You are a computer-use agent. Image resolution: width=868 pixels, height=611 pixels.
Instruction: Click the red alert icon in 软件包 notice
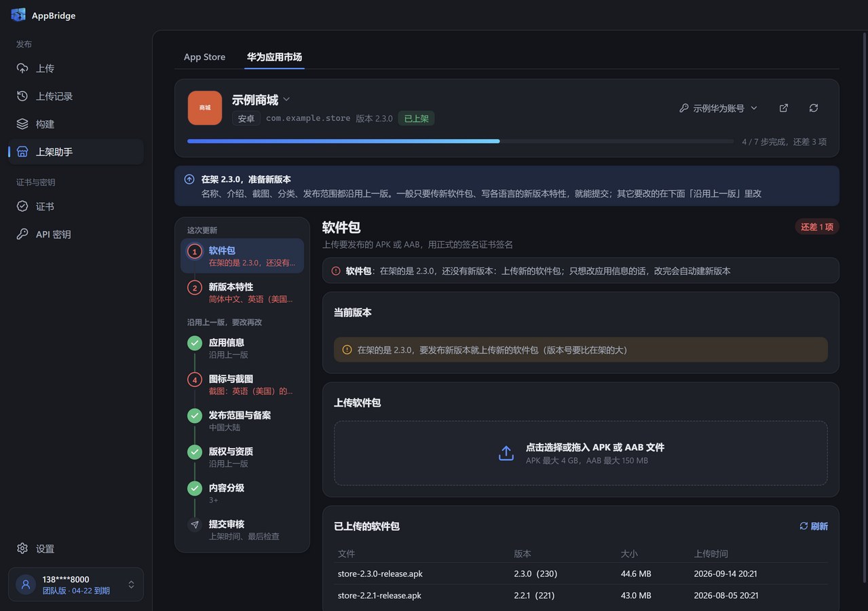pyautogui.click(x=336, y=271)
